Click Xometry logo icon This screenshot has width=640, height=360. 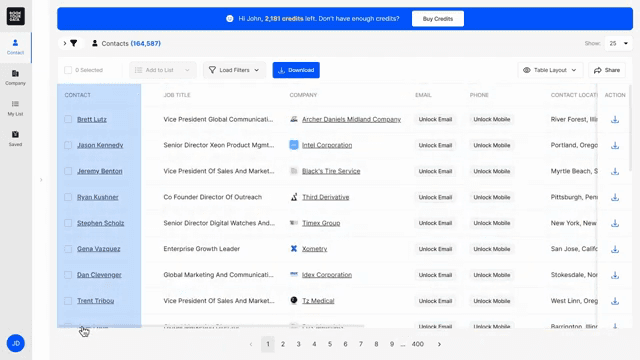tap(293, 249)
